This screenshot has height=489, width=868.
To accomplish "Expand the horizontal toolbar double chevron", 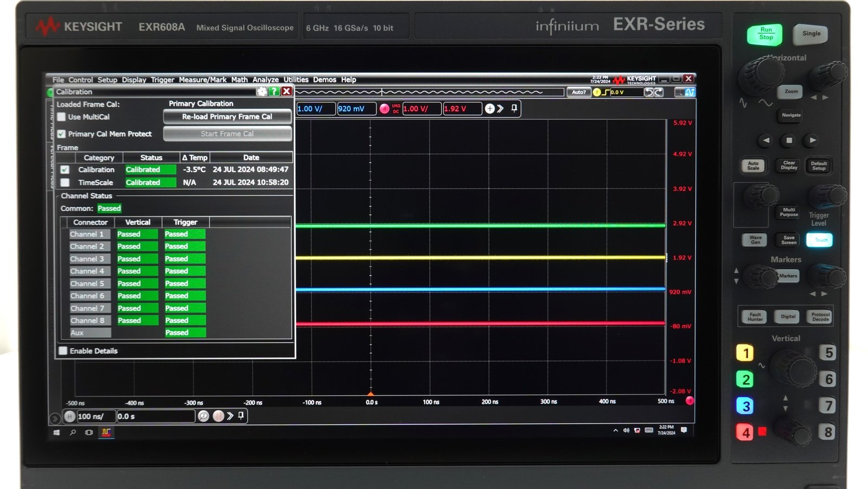I will (230, 416).
